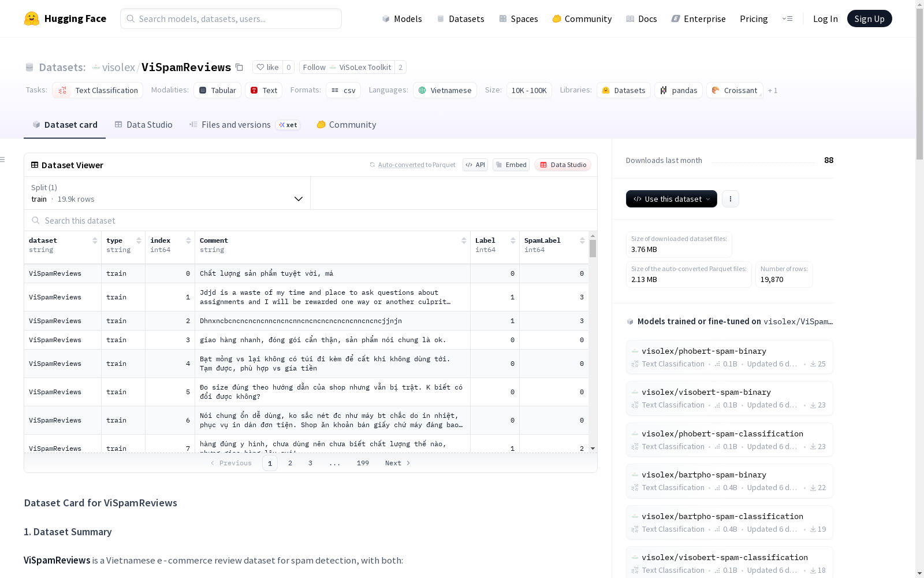Select the Croissant library tag

735,90
